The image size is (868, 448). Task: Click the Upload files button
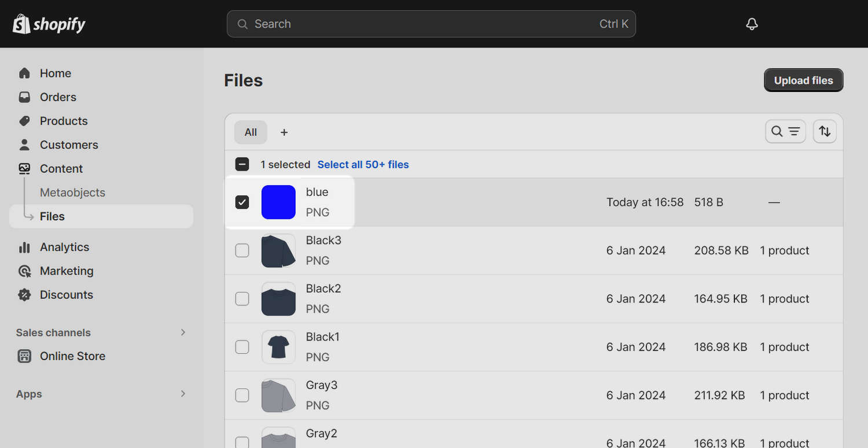tap(803, 80)
